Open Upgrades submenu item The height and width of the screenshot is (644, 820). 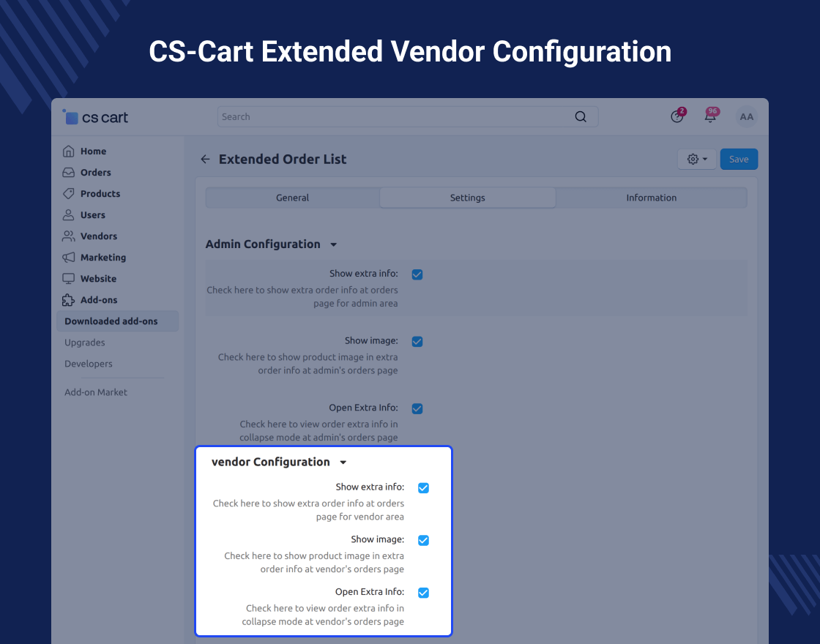(85, 342)
